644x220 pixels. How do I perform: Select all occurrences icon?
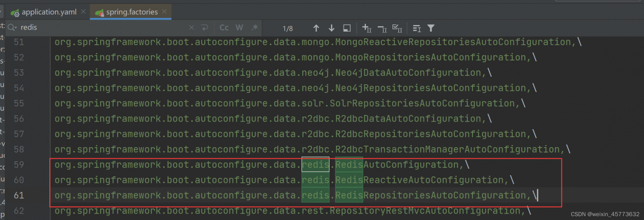click(396, 28)
